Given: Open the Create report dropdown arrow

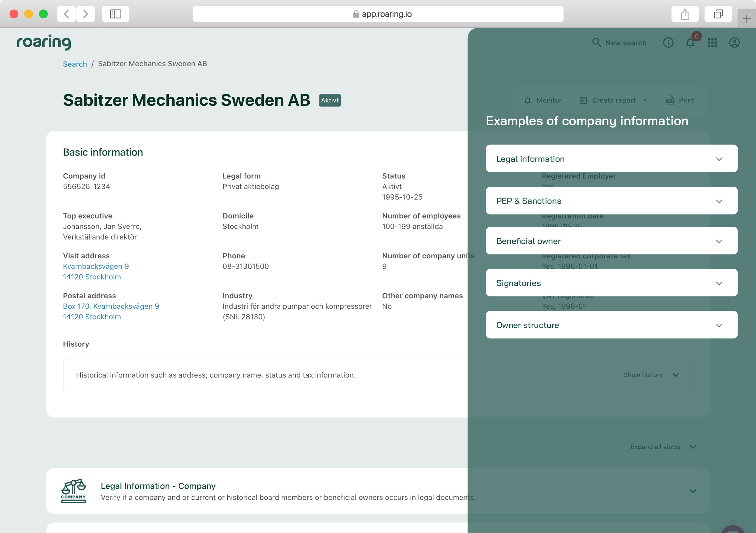Looking at the screenshot, I should point(645,100).
